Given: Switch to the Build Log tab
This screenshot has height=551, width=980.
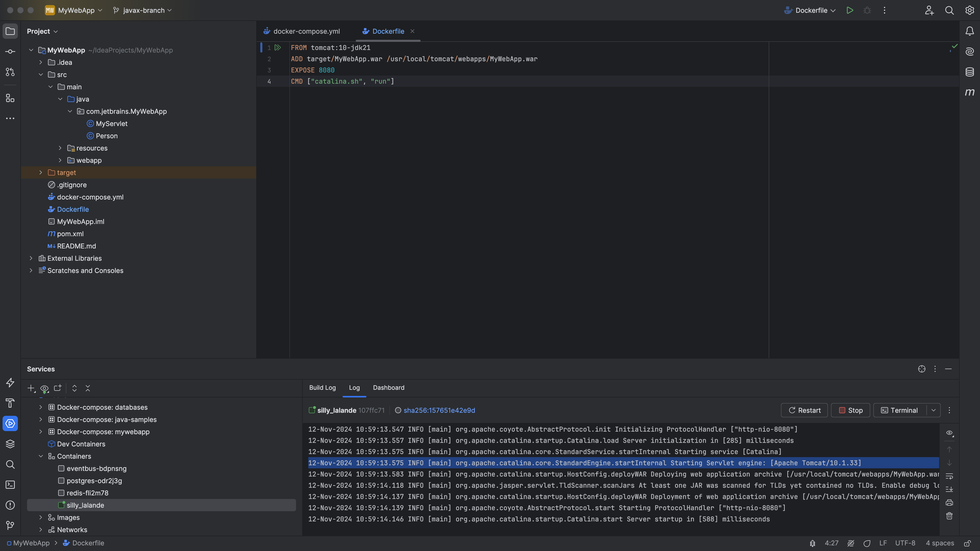Looking at the screenshot, I should (322, 387).
